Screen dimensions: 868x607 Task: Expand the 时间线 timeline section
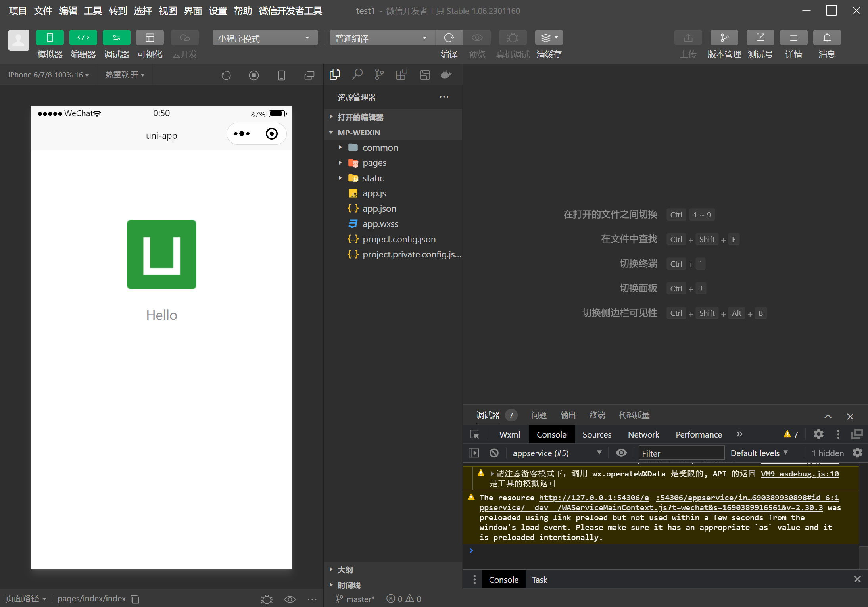[x=393, y=585]
